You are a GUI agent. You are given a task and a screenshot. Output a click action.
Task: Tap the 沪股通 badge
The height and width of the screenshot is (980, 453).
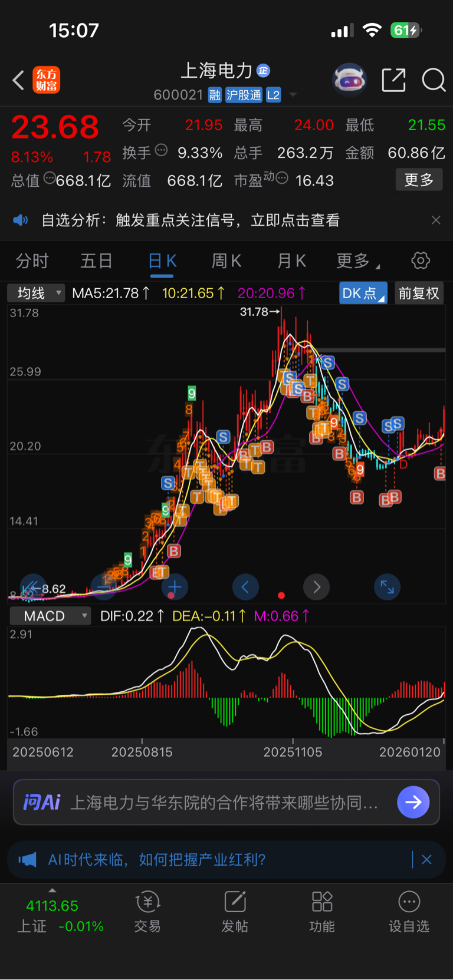(x=244, y=95)
